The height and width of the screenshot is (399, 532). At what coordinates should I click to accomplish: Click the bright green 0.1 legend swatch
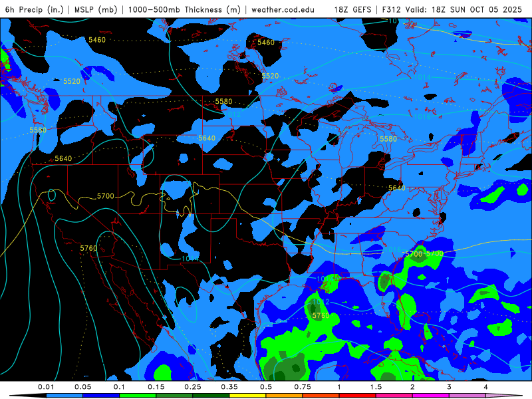click(138, 396)
